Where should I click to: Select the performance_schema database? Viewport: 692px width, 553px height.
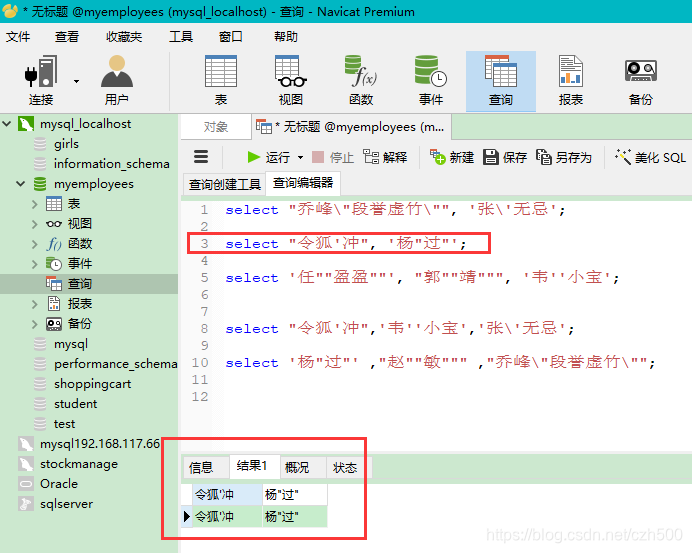point(116,364)
